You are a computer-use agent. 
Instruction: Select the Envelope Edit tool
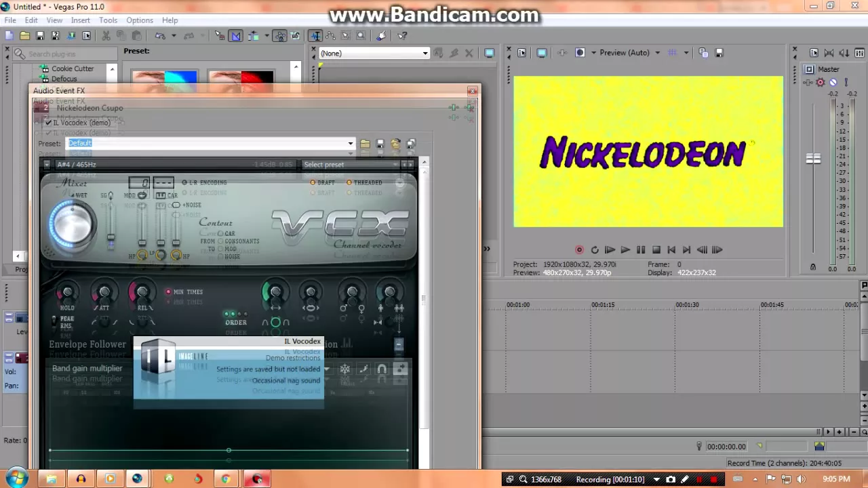click(331, 36)
